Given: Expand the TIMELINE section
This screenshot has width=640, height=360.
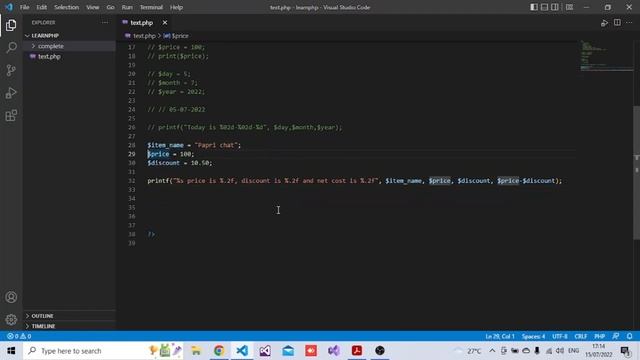Looking at the screenshot, I should 69,326.
